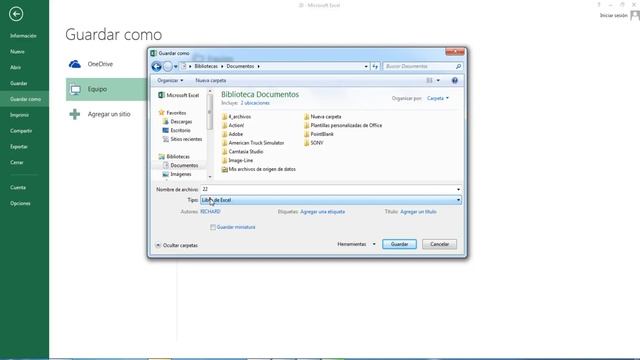The width and height of the screenshot is (640, 360).
Task: Click the 2 ubicaciones link
Action: tap(255, 103)
